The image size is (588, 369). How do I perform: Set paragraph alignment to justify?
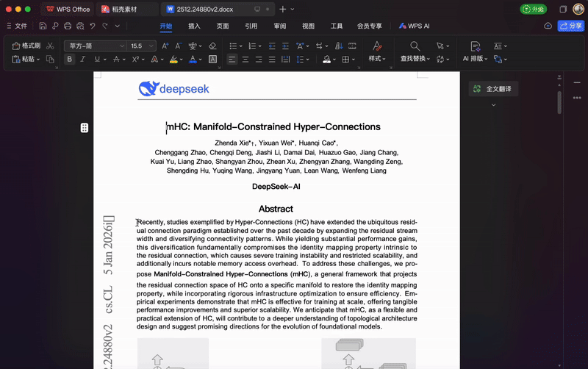click(x=272, y=59)
